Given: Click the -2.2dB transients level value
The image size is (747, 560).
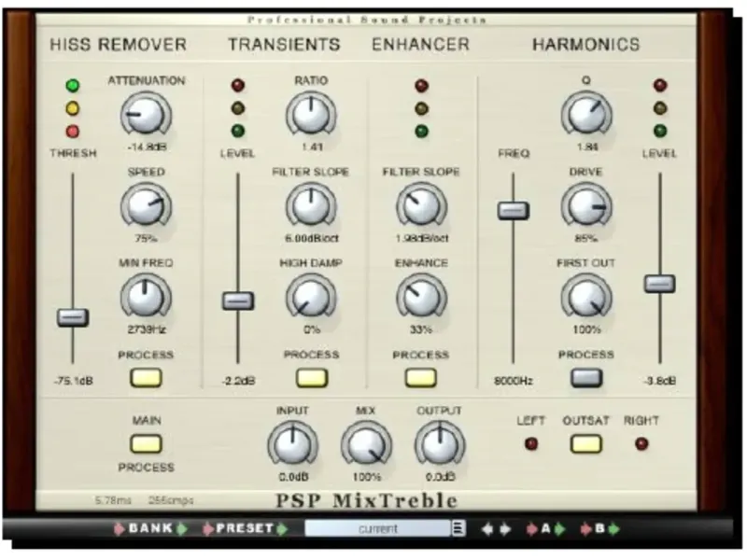Looking at the screenshot, I should [238, 381].
